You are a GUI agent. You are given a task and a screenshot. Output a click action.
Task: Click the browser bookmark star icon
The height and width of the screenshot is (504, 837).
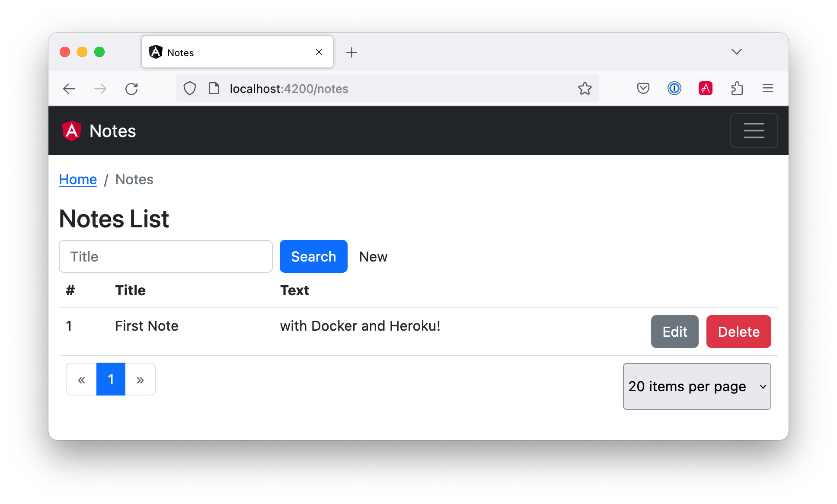pyautogui.click(x=585, y=89)
